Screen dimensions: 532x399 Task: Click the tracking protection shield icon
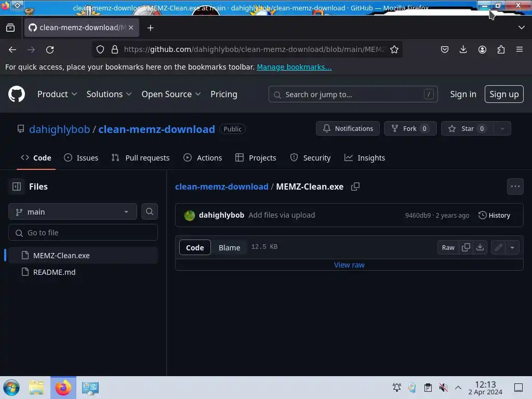tap(100, 49)
